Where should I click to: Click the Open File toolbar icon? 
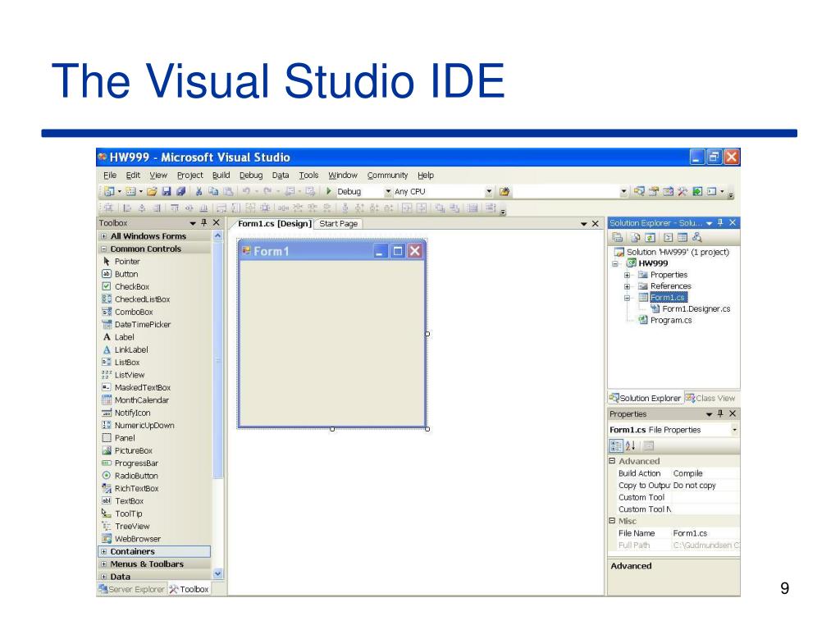(x=152, y=191)
